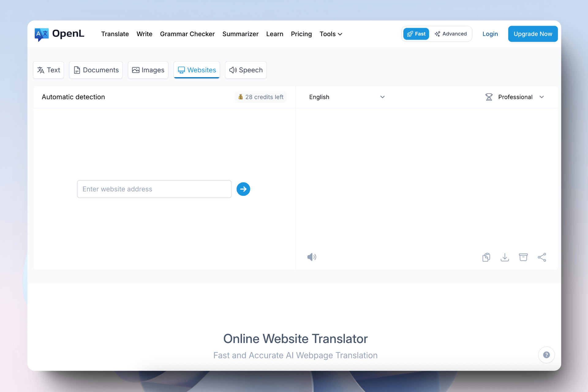
Task: Expand the Tools menu
Action: pos(331,34)
